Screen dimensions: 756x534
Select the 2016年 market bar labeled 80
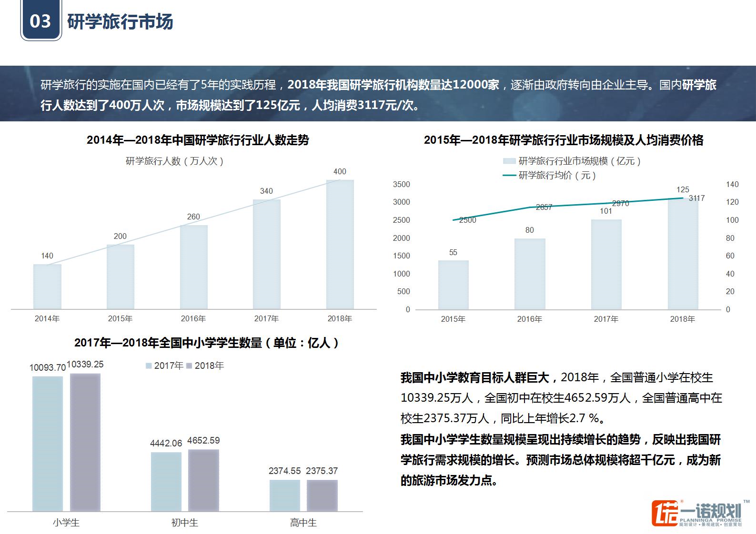point(529,274)
